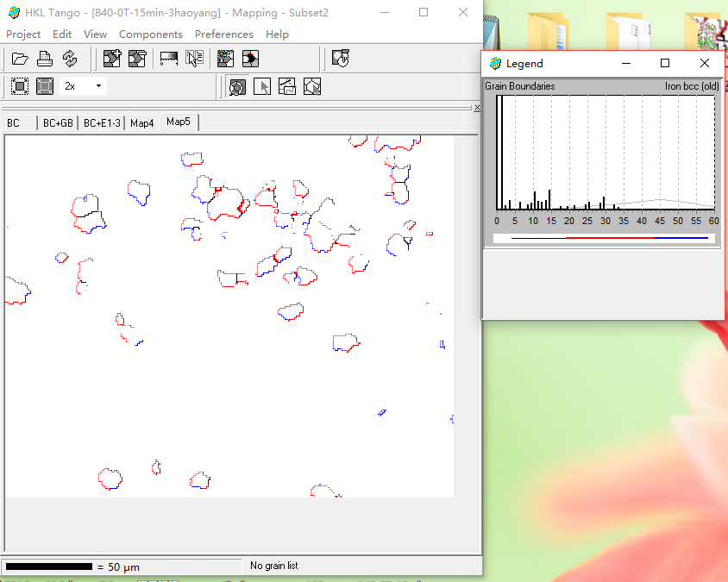Select the grain selection pointer tool
The height and width of the screenshot is (582, 728).
312,87
